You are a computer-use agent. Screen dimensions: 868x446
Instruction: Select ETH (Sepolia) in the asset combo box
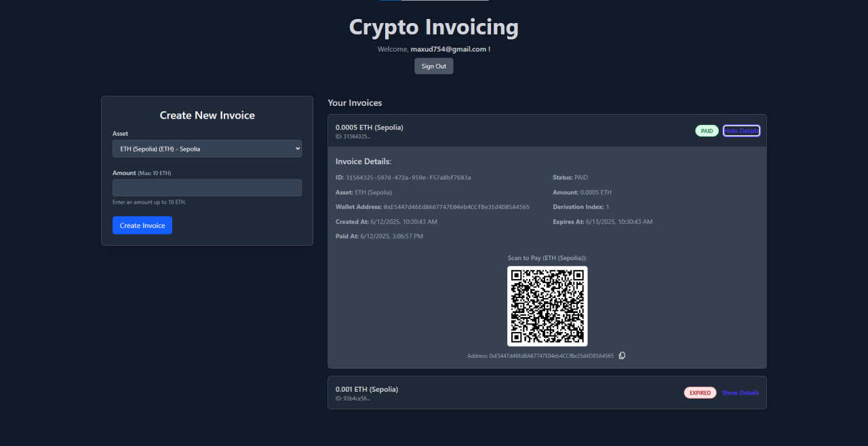coord(207,148)
